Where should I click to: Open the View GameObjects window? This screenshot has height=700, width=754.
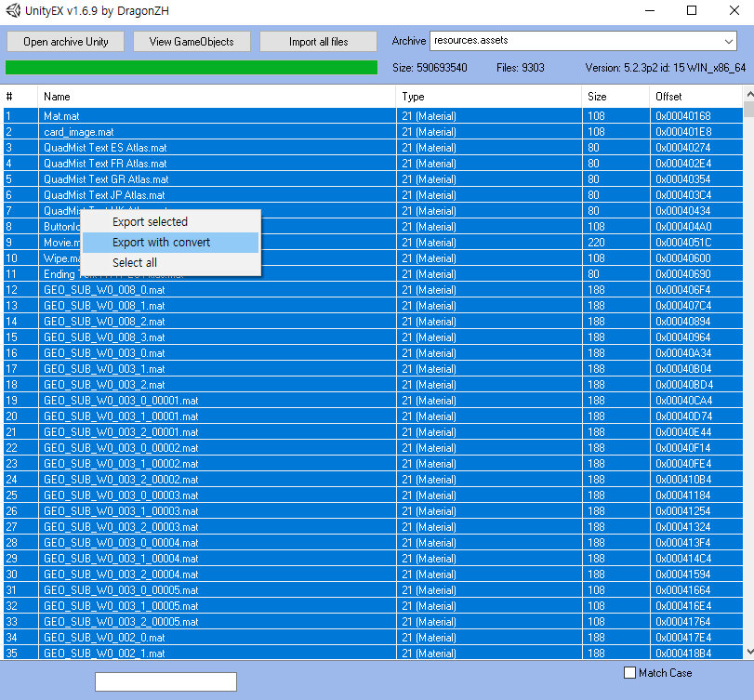click(x=192, y=42)
